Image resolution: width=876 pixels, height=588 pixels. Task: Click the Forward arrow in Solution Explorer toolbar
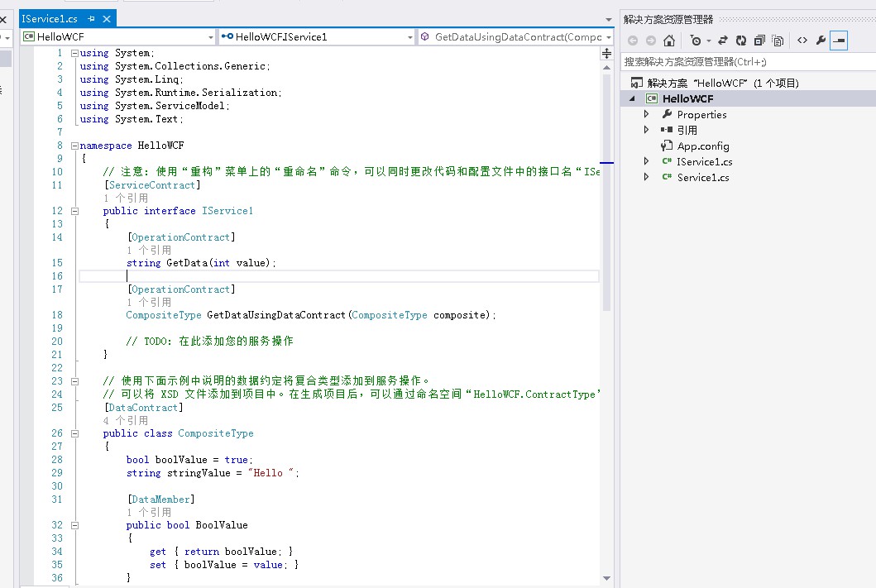tap(651, 41)
